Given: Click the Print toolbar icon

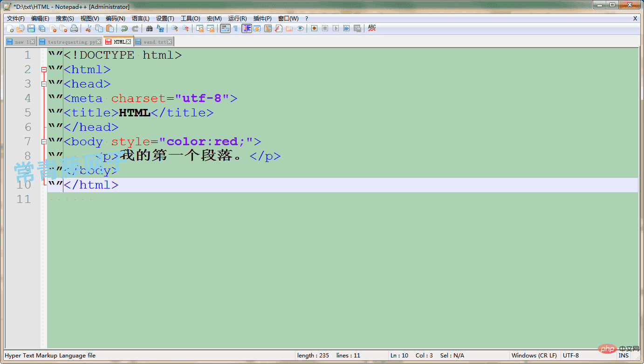Looking at the screenshot, I should (x=74, y=28).
